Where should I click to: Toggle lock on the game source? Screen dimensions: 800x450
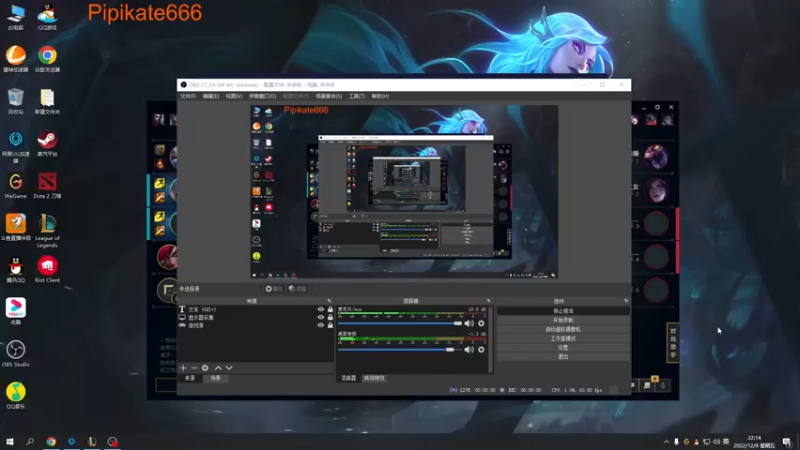330,325
